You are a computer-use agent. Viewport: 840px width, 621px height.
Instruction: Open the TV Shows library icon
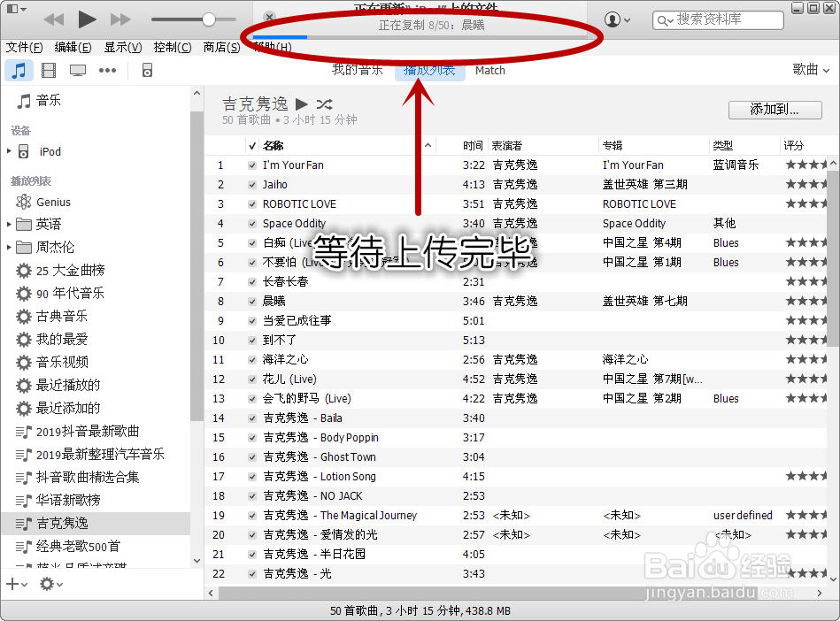(78, 70)
